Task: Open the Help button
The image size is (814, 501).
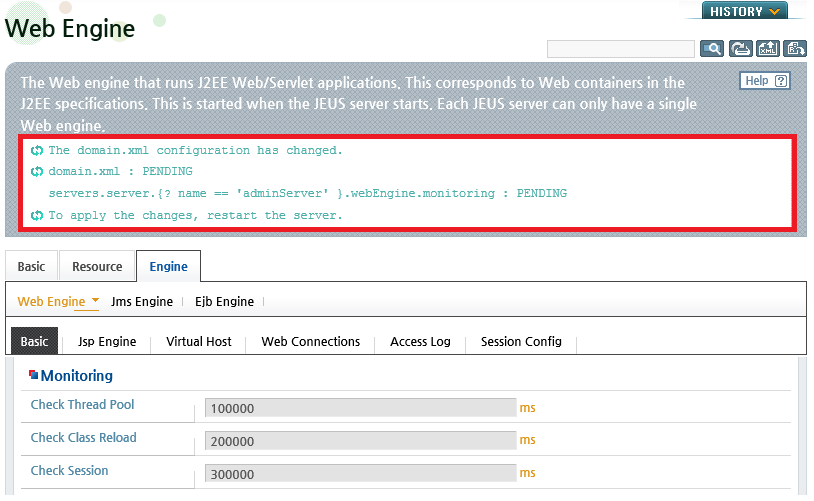Action: click(x=765, y=80)
